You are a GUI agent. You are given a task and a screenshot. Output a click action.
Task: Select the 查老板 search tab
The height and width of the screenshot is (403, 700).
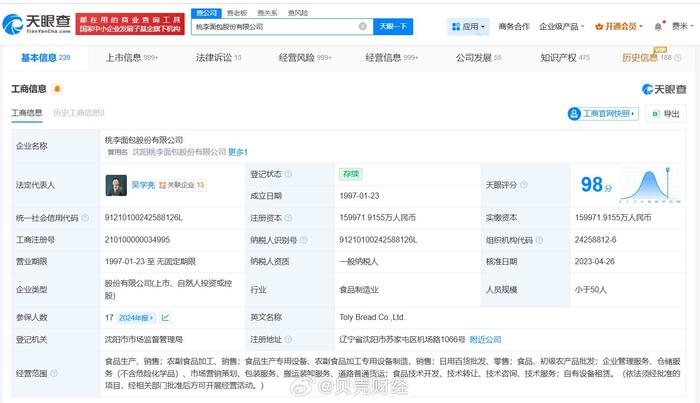[x=237, y=13]
